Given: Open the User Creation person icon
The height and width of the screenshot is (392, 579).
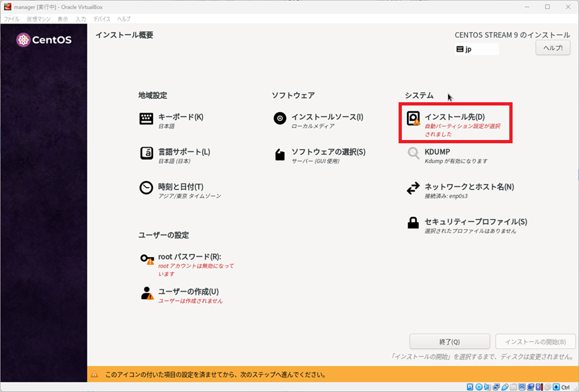Looking at the screenshot, I should coord(147,293).
